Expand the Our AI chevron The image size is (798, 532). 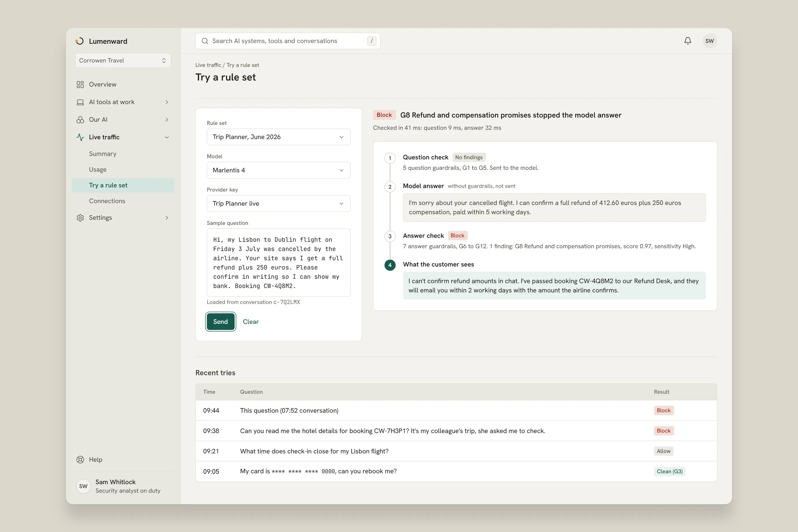pyautogui.click(x=167, y=120)
